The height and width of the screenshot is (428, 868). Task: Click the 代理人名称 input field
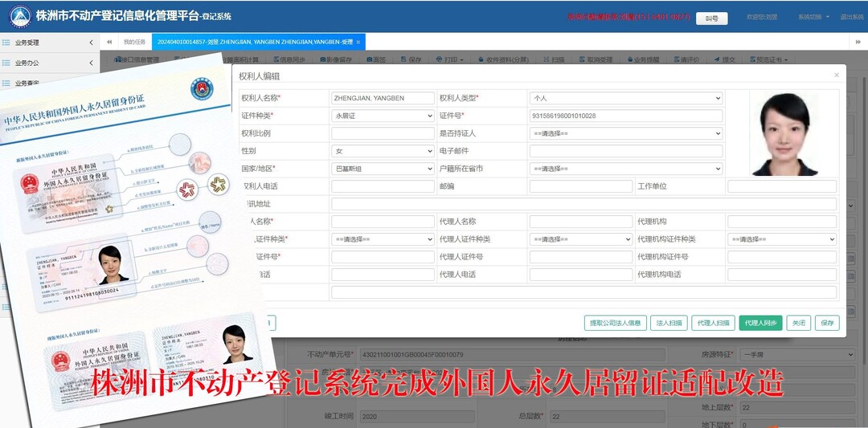click(581, 222)
